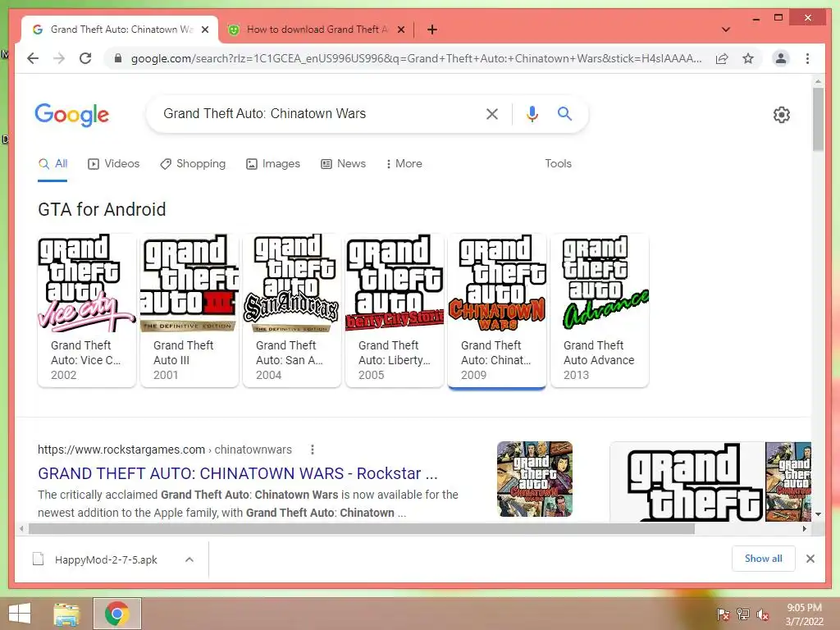This screenshot has width=840, height=630.
Task: Open File Explorer from the taskbar
Action: (x=66, y=614)
